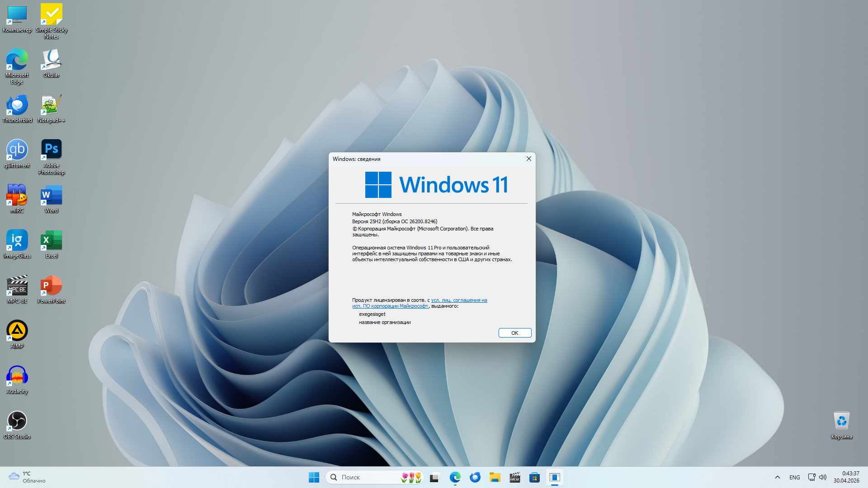The width and height of the screenshot is (868, 488).
Task: Select the AIMP desktop shortcut
Action: pyautogui.click(x=17, y=334)
